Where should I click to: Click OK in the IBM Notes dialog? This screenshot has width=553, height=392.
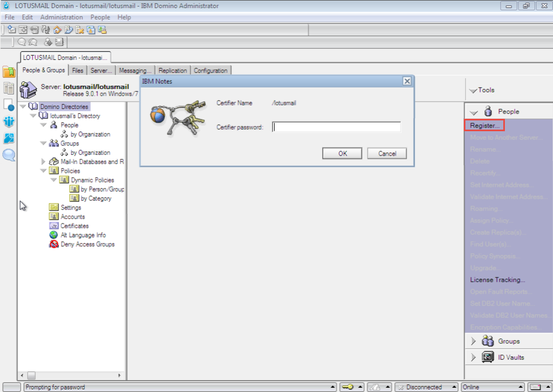[x=342, y=153]
